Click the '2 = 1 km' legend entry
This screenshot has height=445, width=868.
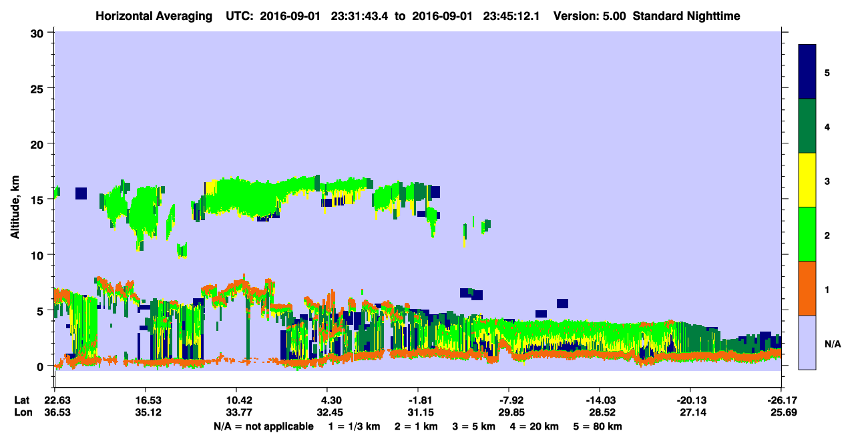(x=417, y=426)
